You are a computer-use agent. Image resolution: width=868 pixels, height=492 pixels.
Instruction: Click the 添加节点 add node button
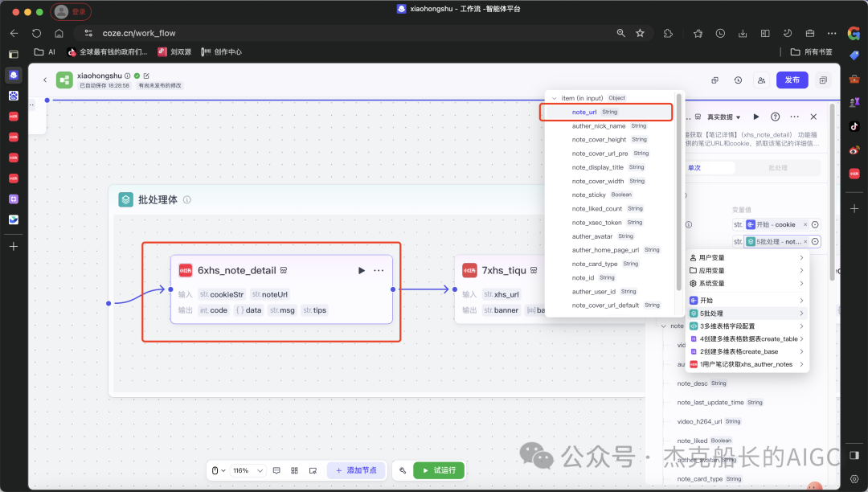356,470
